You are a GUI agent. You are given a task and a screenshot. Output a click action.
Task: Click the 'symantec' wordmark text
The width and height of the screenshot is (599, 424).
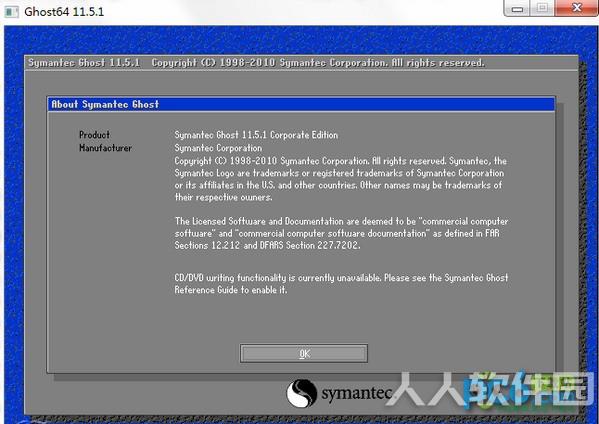(x=357, y=393)
